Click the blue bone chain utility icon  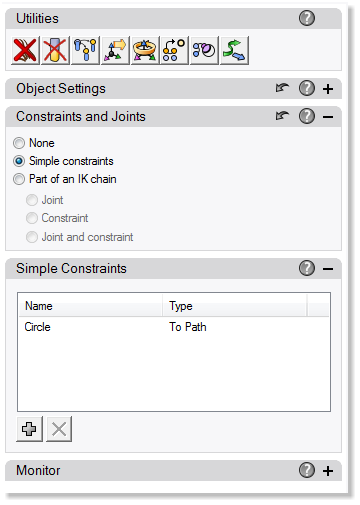click(x=85, y=50)
